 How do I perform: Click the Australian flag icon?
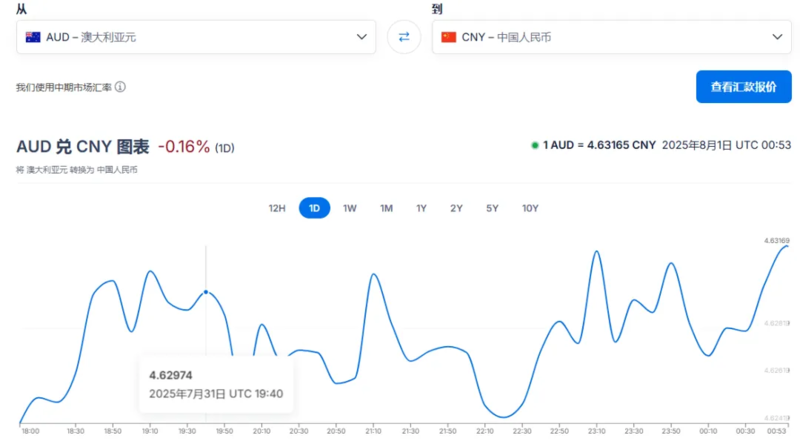tap(33, 37)
